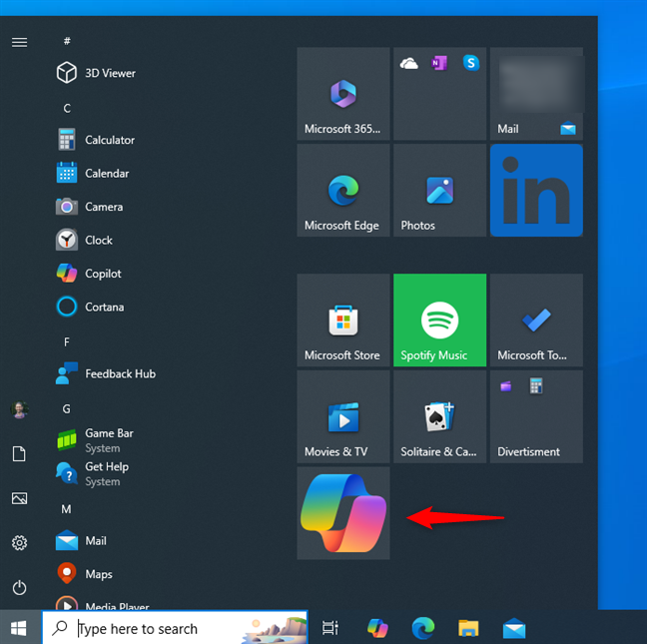The height and width of the screenshot is (644, 647).
Task: Open Microsoft 365 tile
Action: 342,94
